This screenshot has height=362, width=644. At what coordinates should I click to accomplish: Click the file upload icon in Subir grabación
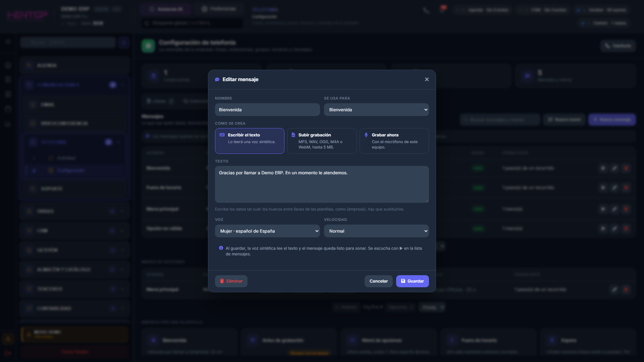tap(293, 135)
